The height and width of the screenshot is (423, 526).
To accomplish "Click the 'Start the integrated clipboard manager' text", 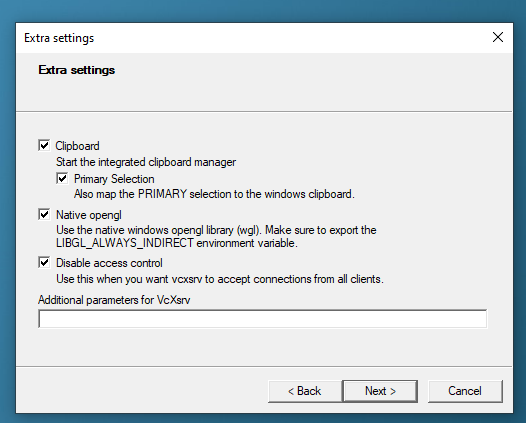I will (x=146, y=162).
